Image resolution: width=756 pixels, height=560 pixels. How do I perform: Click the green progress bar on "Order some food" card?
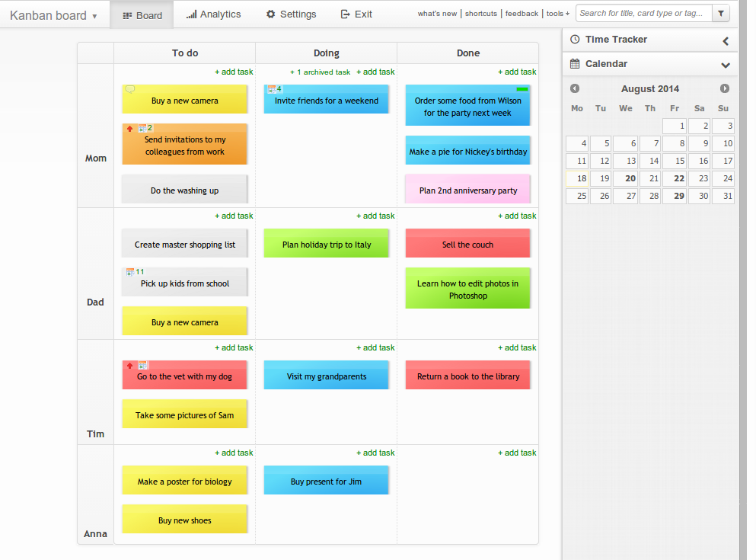pyautogui.click(x=523, y=89)
